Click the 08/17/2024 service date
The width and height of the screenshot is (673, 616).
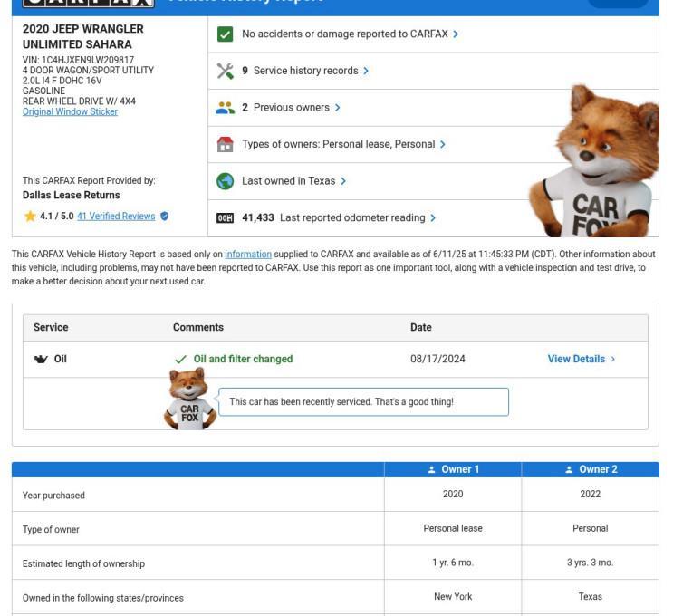[437, 359]
